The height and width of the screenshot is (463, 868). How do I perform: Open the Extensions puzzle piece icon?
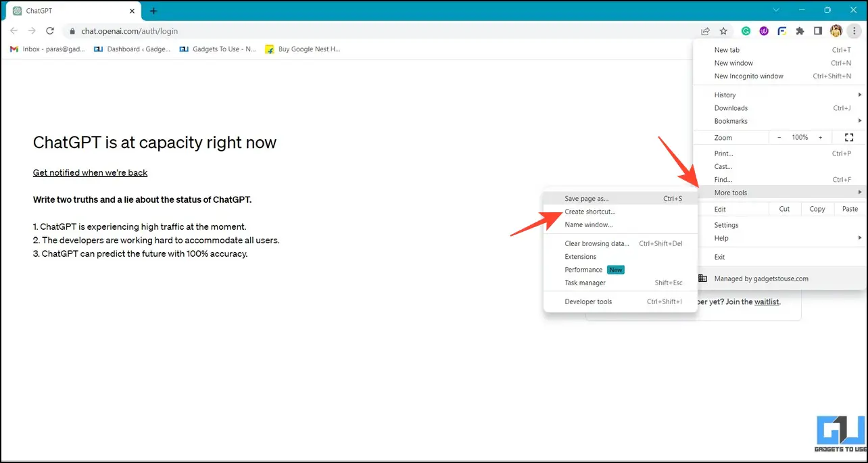coord(800,31)
